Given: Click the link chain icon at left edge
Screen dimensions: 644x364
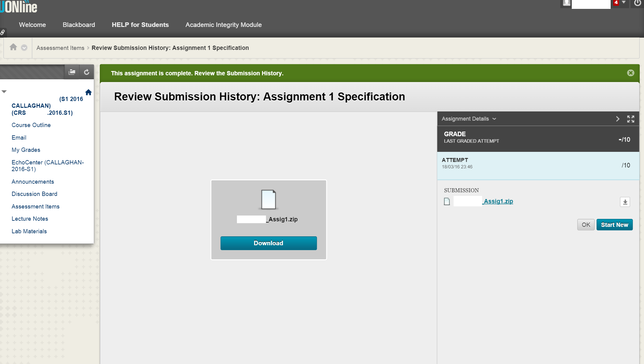Looking at the screenshot, I should click(x=2, y=32).
